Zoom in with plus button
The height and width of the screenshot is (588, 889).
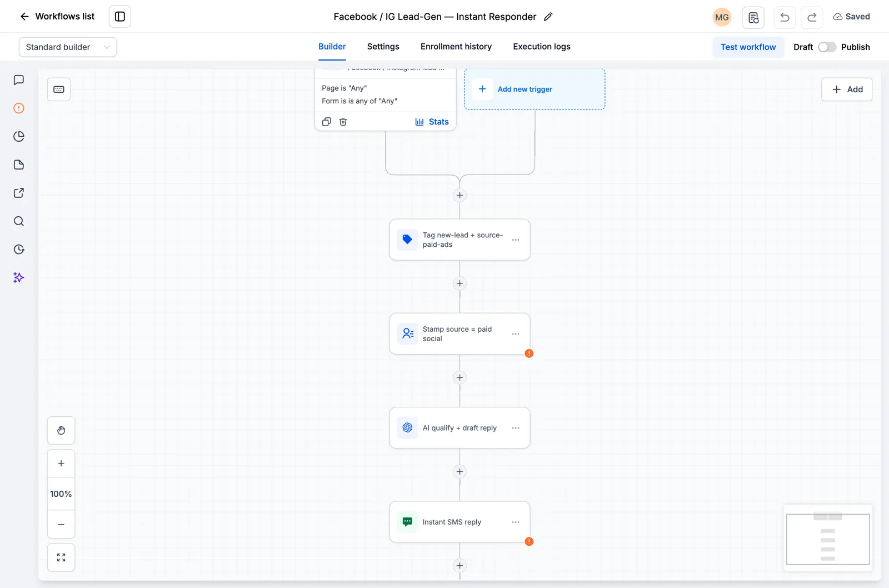tap(61, 464)
